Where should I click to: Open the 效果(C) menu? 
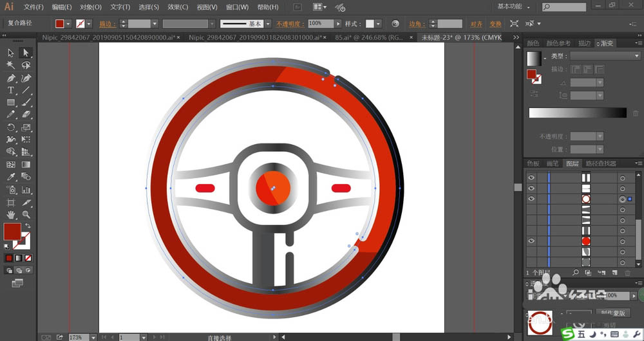(178, 7)
